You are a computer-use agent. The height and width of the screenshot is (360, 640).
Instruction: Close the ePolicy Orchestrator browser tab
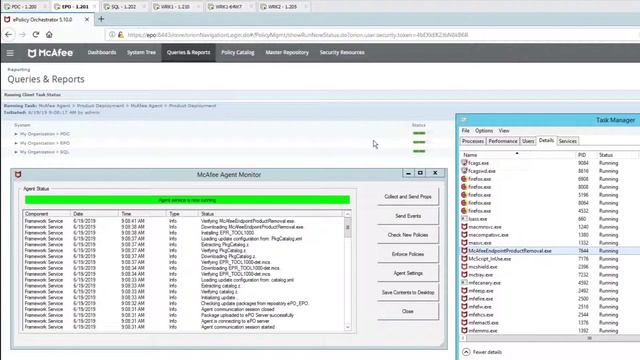point(87,19)
